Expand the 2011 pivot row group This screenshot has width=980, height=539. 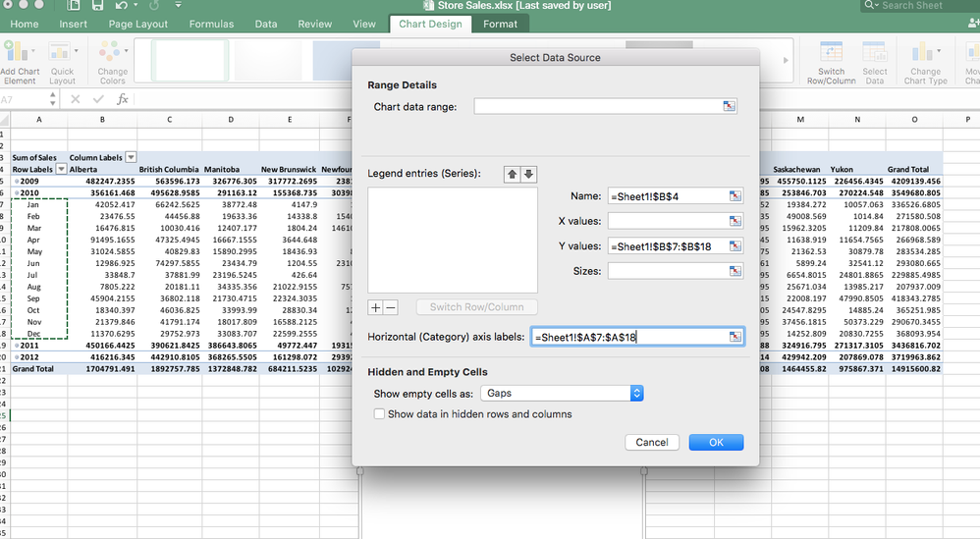(x=17, y=346)
